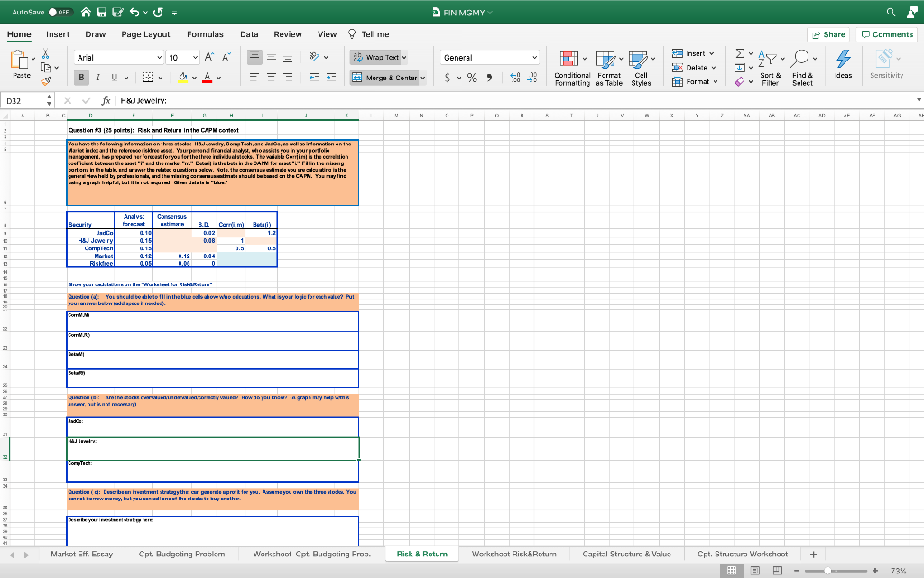Toggle italic formatting
Image resolution: width=924 pixels, height=578 pixels.
(97, 79)
